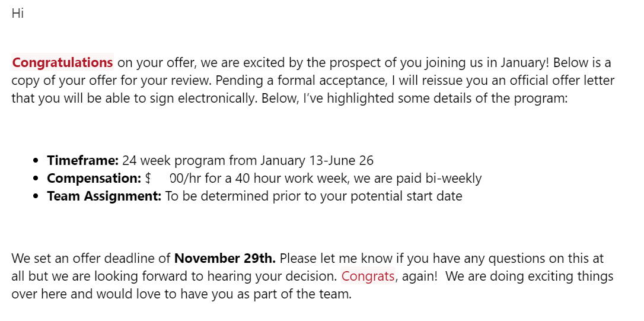This screenshot has width=644, height=321.
Task: Click the bold "Timeframe:" label
Action: pos(82,160)
